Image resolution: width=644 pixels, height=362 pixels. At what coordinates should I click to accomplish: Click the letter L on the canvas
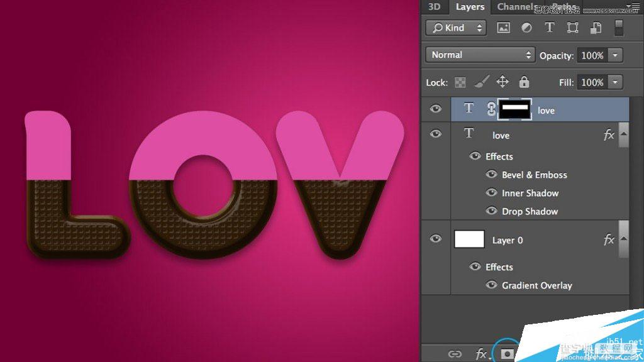76,185
